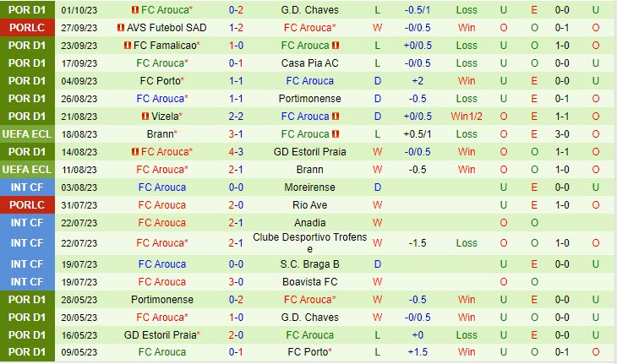Viewport: 617px width, 364px height.
Task: Open the UEFA ECL label for 18/08/23
Action: tap(27, 134)
